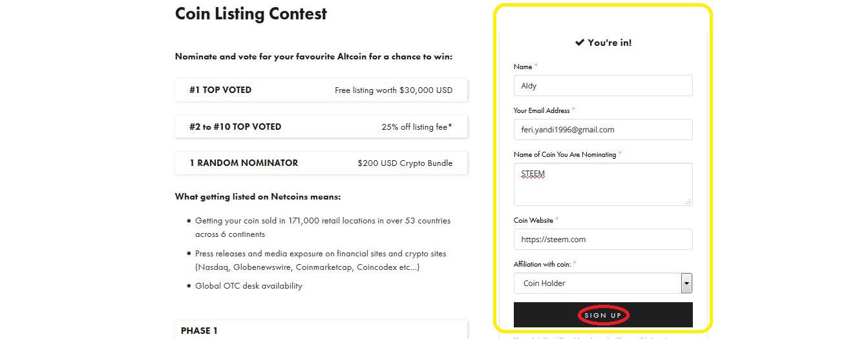This screenshot has height=339, width=868.
Task: Open the Affiliation with coin dropdown arrow
Action: tap(686, 283)
